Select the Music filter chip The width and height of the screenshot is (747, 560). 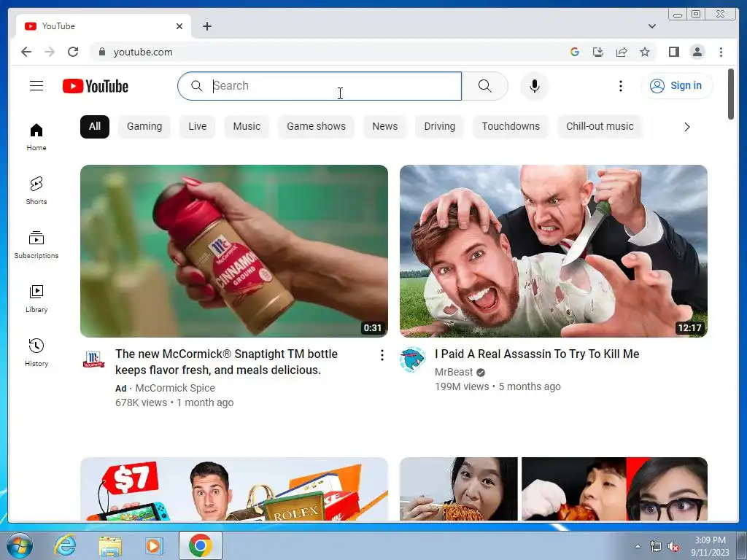247,127
